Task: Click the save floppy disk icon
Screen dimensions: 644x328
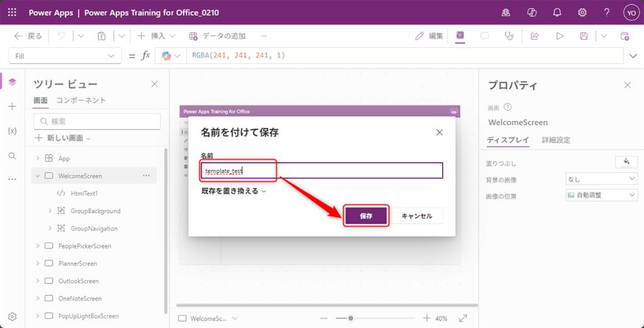Action: (x=584, y=36)
